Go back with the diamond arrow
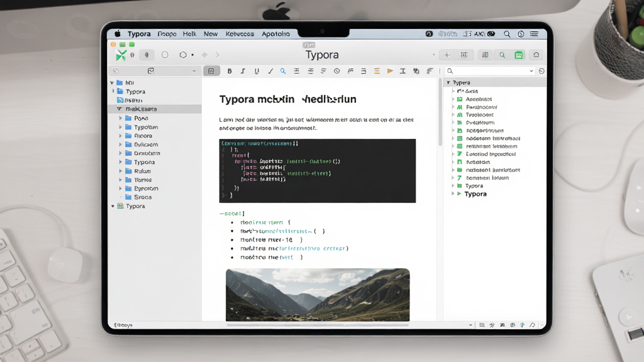 point(204,55)
